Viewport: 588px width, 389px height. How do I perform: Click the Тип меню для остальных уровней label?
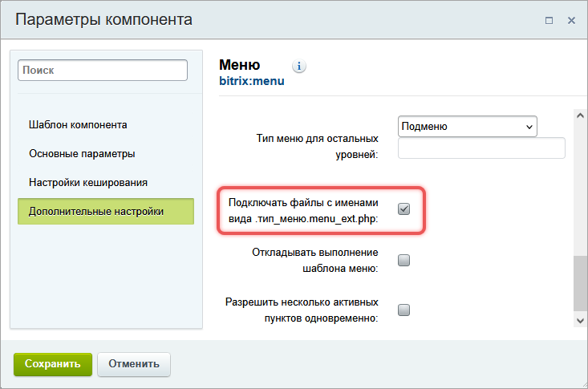tap(316, 146)
